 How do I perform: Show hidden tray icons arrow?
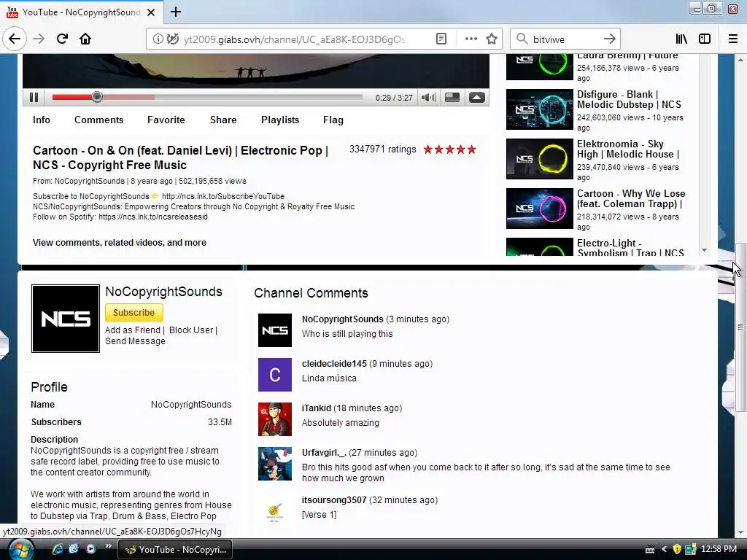pos(664,549)
